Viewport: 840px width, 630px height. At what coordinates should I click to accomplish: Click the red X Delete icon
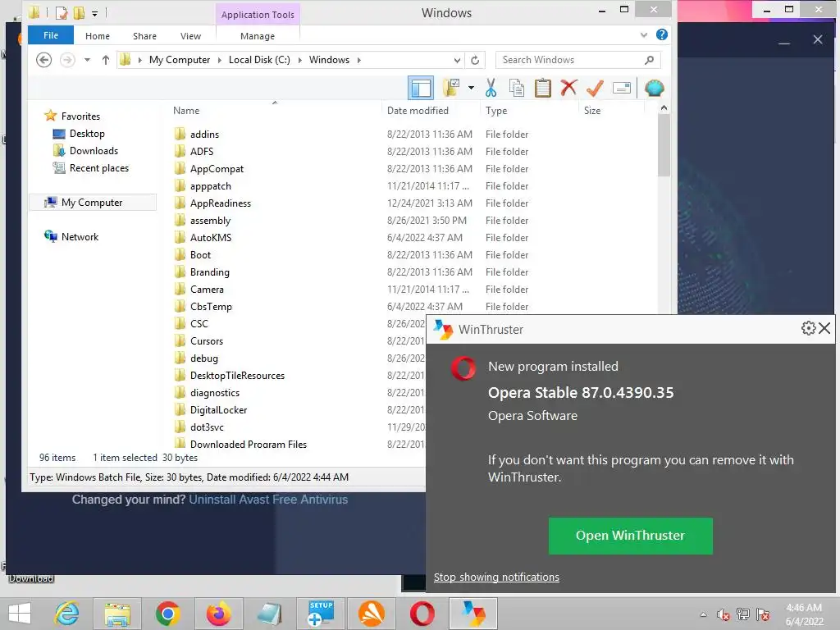coord(568,87)
